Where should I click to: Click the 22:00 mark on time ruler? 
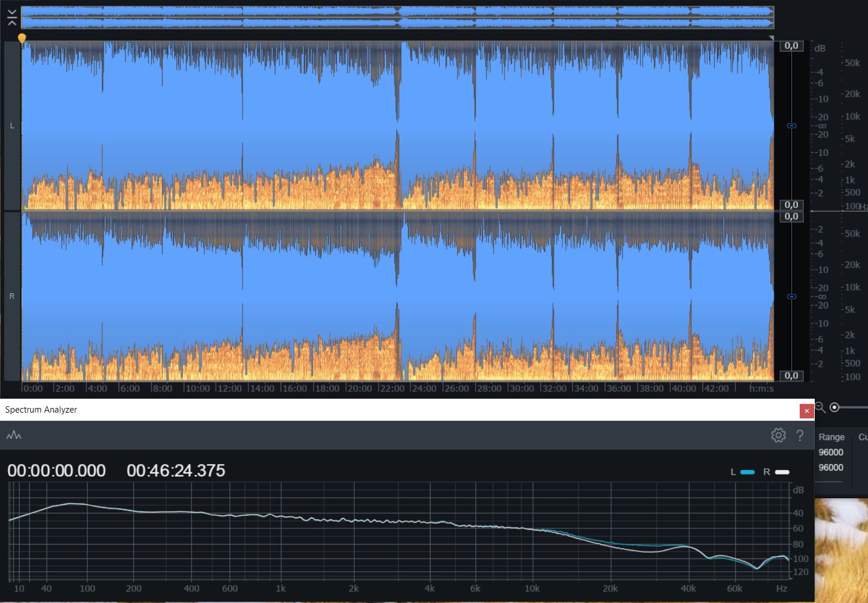[x=392, y=388]
